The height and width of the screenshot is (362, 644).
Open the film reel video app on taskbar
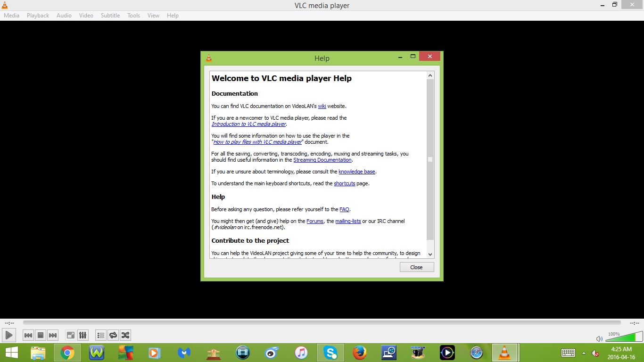click(243, 353)
